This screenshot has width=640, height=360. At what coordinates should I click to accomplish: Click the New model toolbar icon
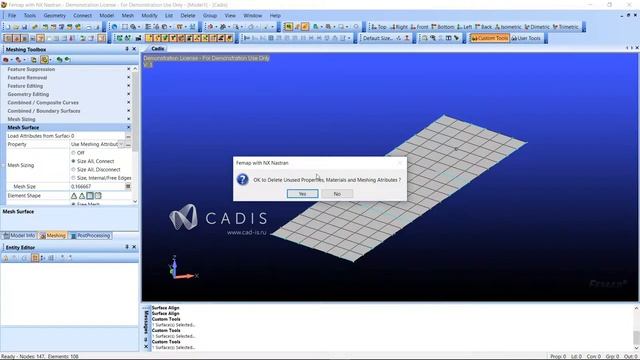tap(8, 27)
